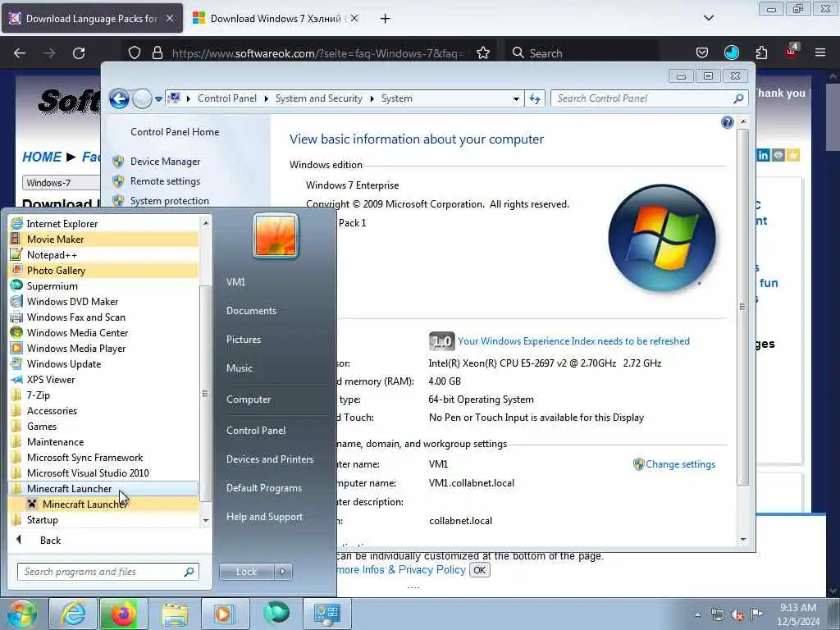Go back in the Control Panel window

tap(119, 98)
